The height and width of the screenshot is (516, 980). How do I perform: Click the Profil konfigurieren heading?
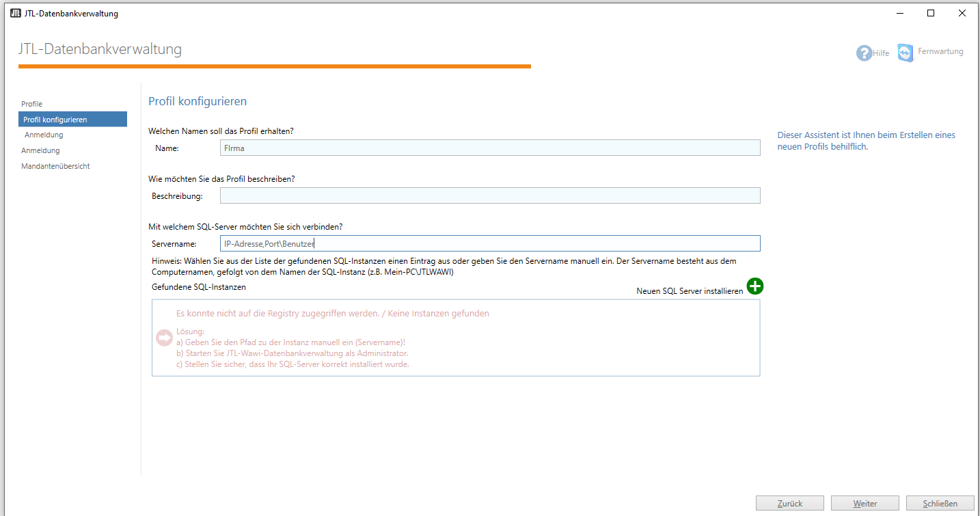198,101
